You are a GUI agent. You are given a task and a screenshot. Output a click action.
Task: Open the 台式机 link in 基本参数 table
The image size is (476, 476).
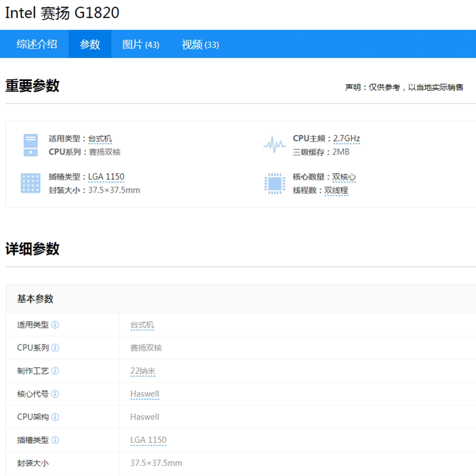click(x=142, y=325)
